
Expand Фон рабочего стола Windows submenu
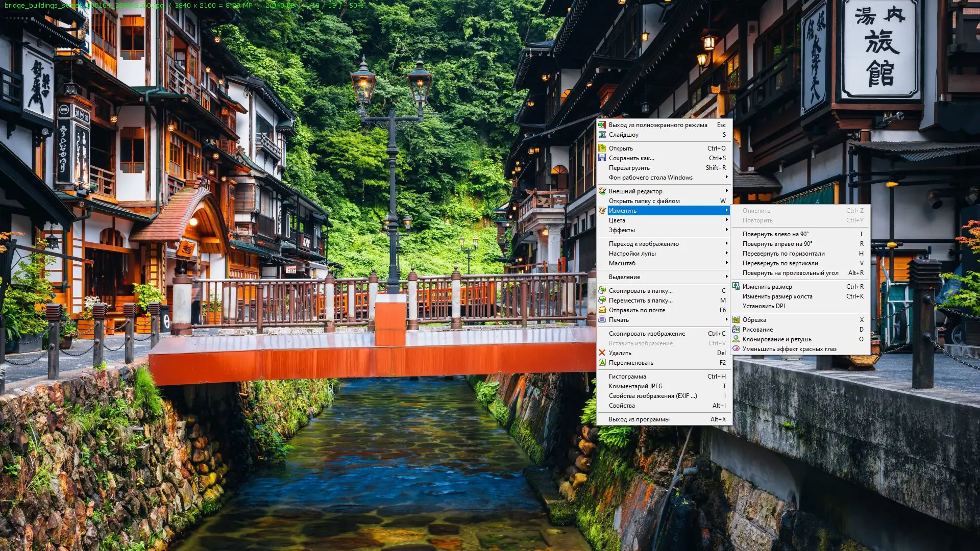click(726, 178)
